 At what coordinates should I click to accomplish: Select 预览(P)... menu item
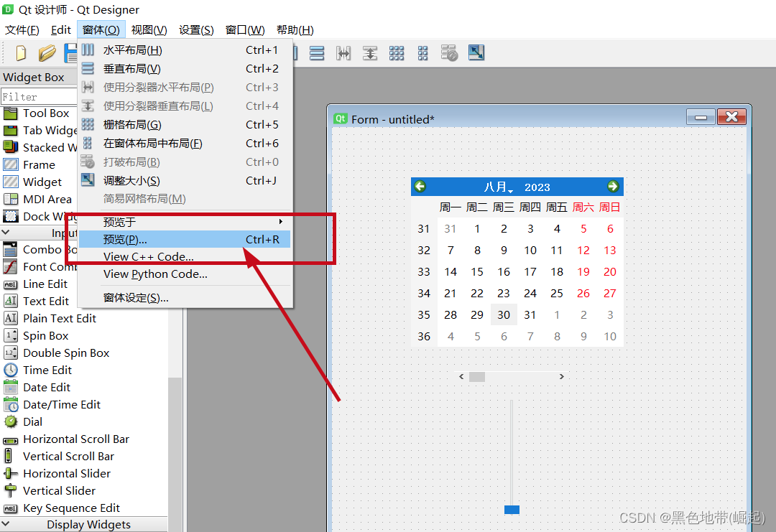coord(185,239)
